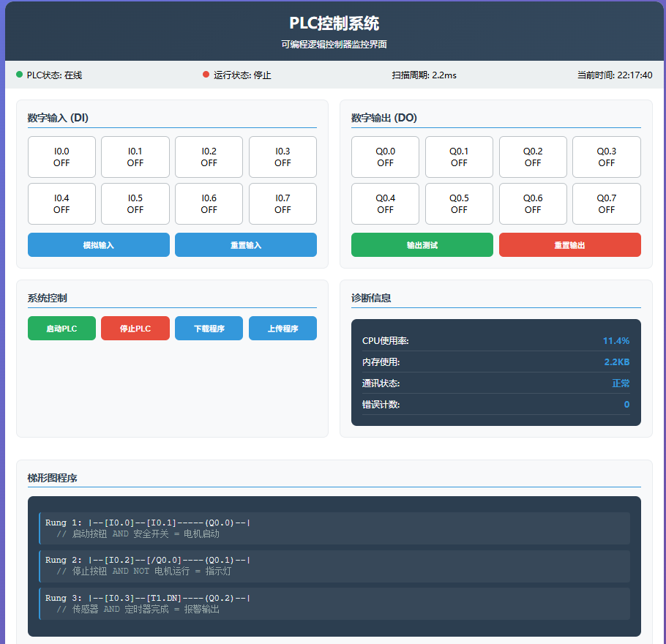Click the 诊断信息 section heading
The image size is (666, 644).
(x=371, y=298)
